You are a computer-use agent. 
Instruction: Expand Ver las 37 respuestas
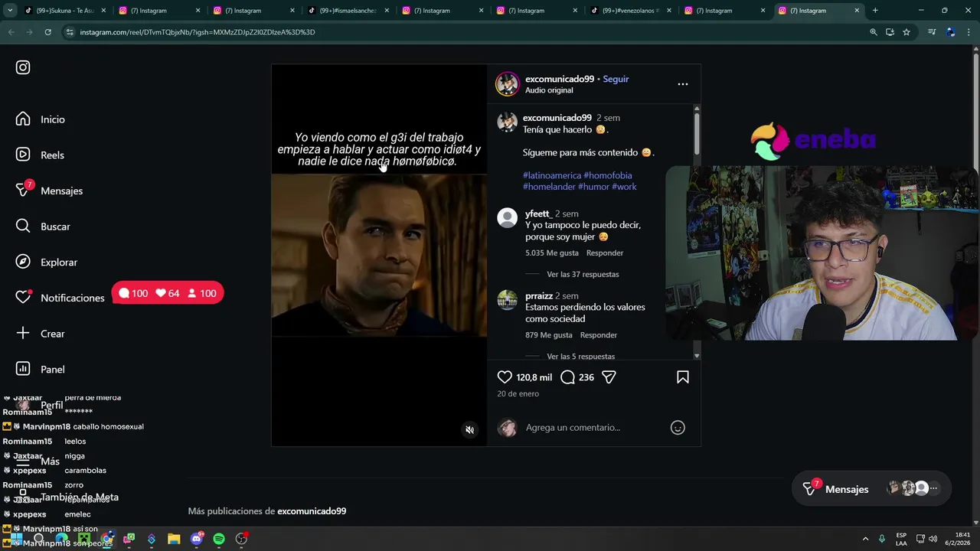click(x=583, y=274)
